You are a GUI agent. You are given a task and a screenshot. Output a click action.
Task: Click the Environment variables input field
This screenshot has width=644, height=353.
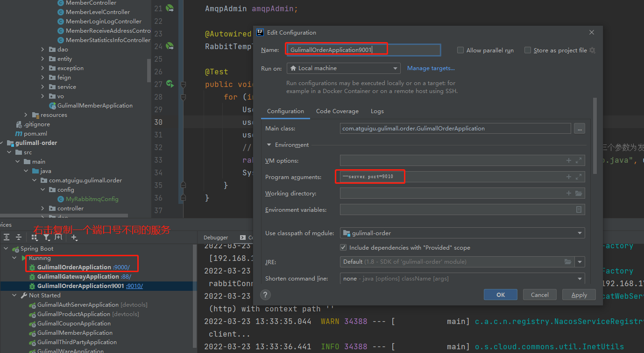462,209
